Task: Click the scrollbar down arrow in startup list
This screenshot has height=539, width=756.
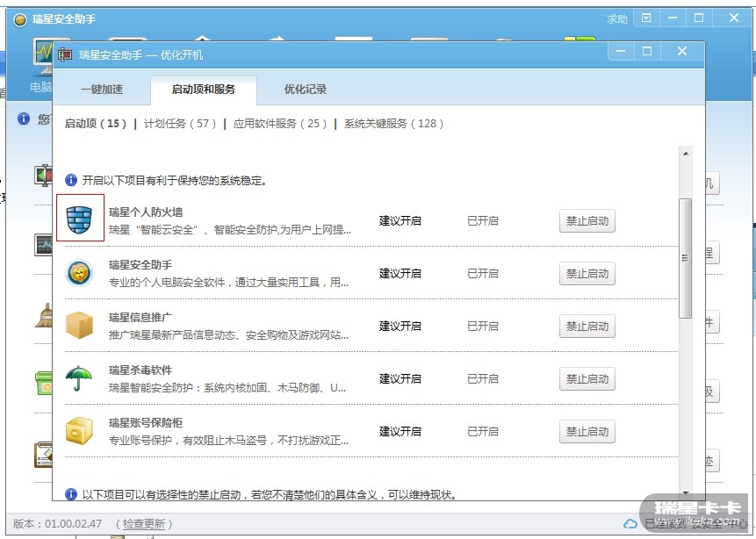Action: point(686,494)
